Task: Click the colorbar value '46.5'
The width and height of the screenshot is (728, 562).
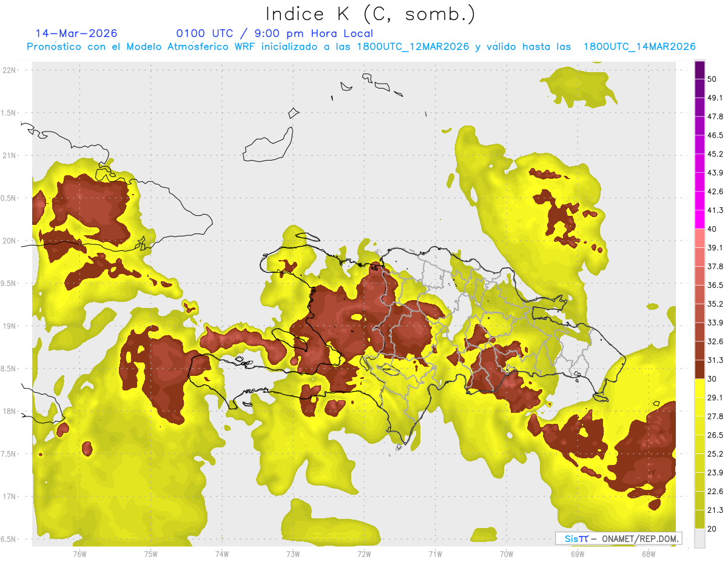Action: tap(715, 135)
